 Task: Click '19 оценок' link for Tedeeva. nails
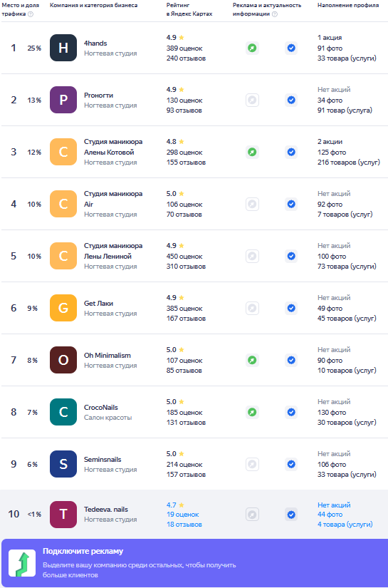(183, 515)
